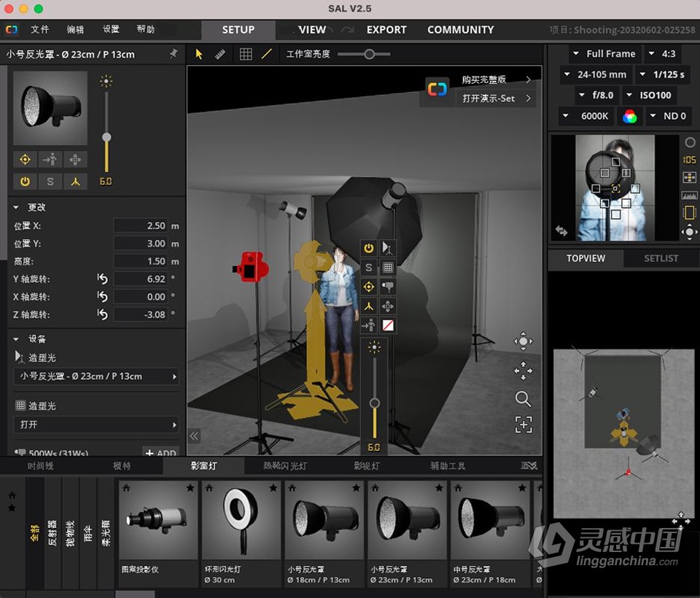Switch to the EXPORT tab

pyautogui.click(x=386, y=30)
